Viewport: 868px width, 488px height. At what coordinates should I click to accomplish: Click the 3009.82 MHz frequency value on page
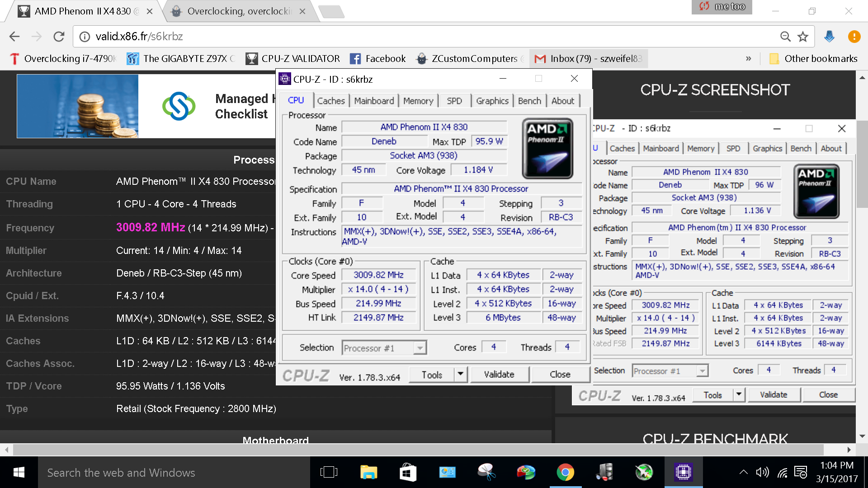[151, 227]
